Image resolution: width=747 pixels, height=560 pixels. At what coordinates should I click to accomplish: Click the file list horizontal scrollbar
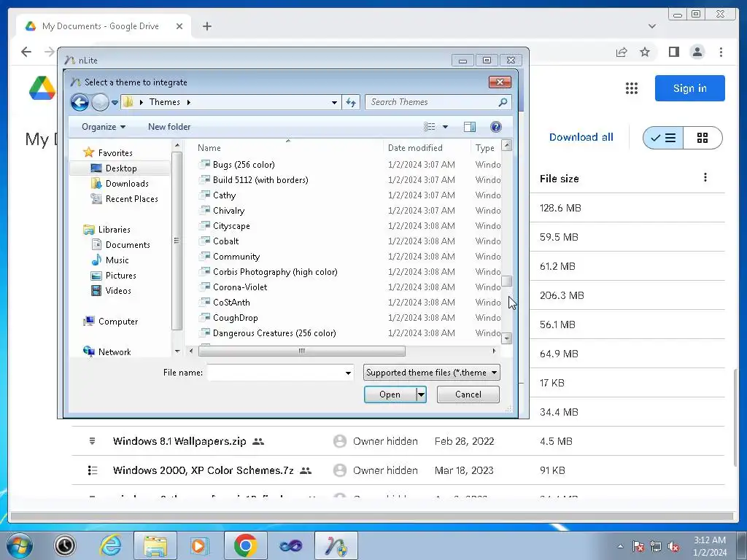(x=301, y=351)
